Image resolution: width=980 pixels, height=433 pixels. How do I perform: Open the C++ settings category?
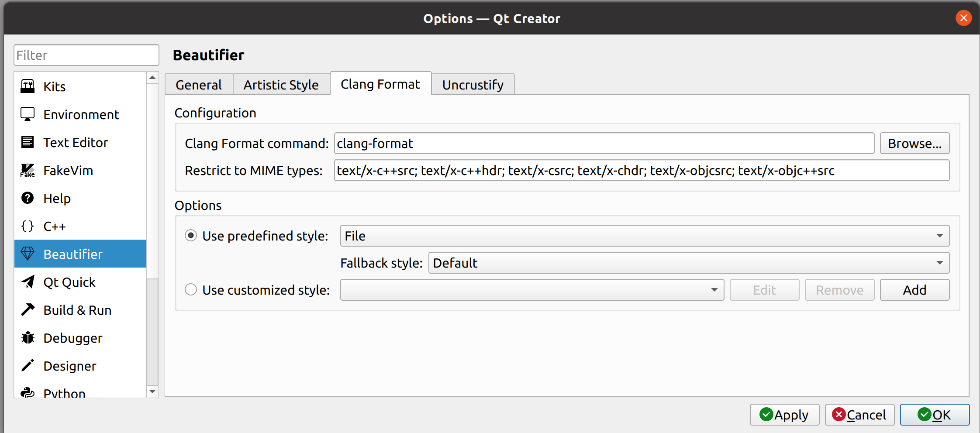80,226
